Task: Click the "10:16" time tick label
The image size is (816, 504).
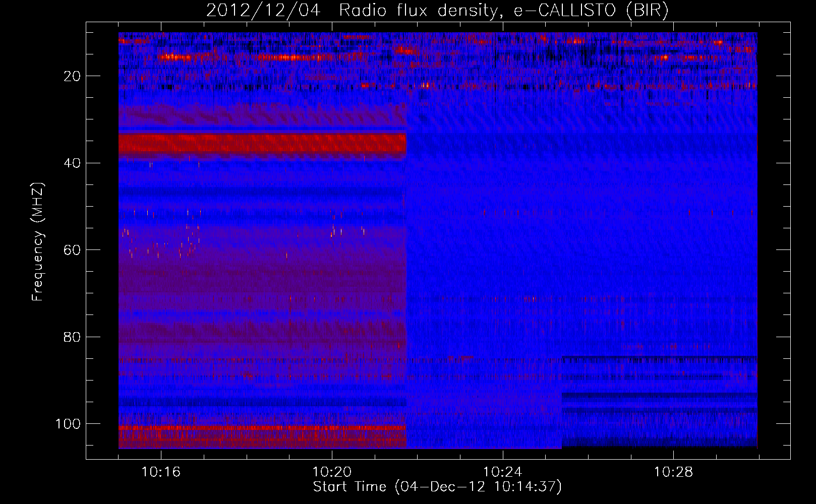Action: click(161, 472)
